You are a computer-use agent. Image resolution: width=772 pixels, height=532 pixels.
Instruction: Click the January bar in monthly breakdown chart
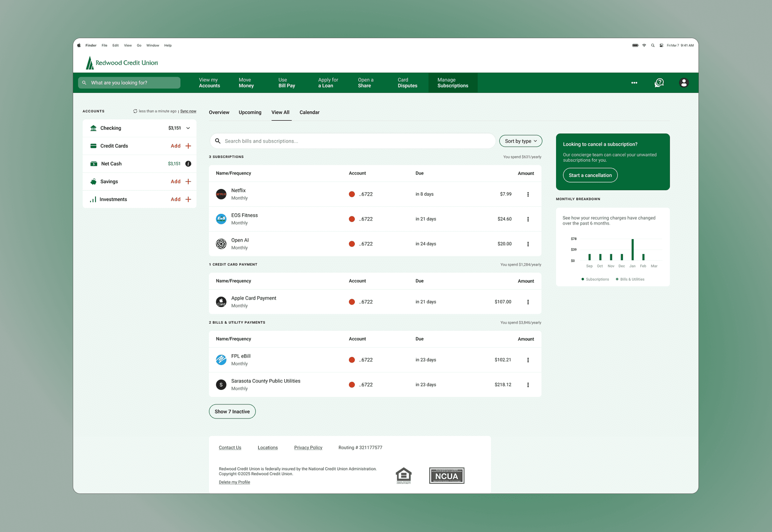tap(632, 250)
